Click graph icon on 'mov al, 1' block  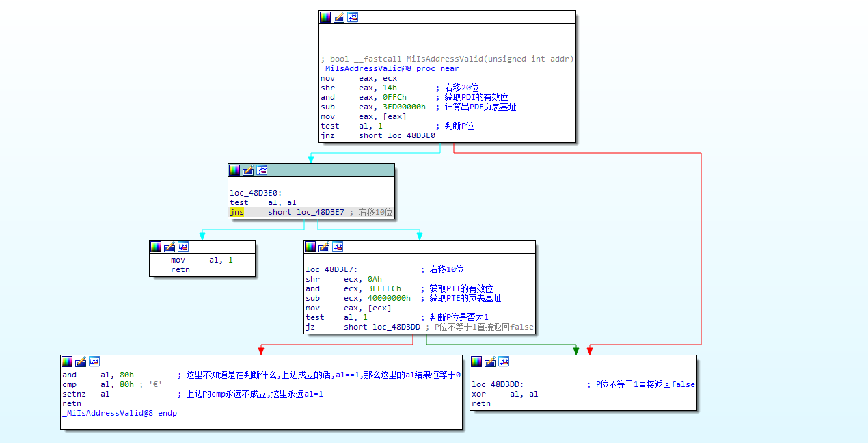[183, 247]
